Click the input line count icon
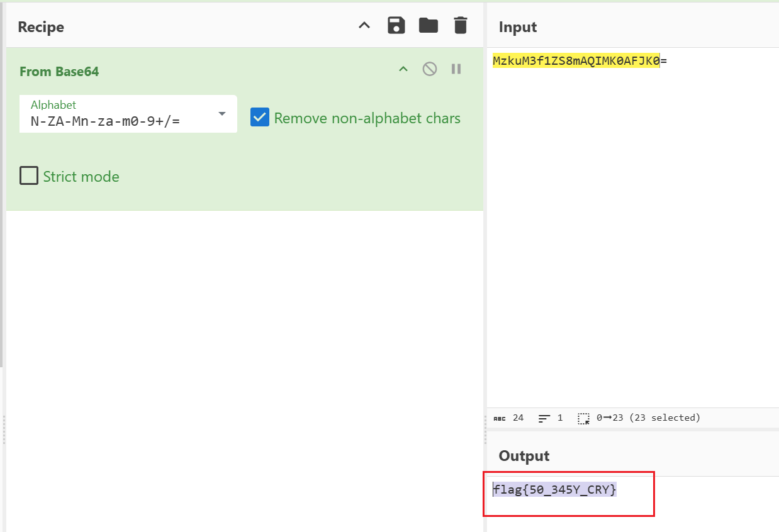779x532 pixels. 544,418
